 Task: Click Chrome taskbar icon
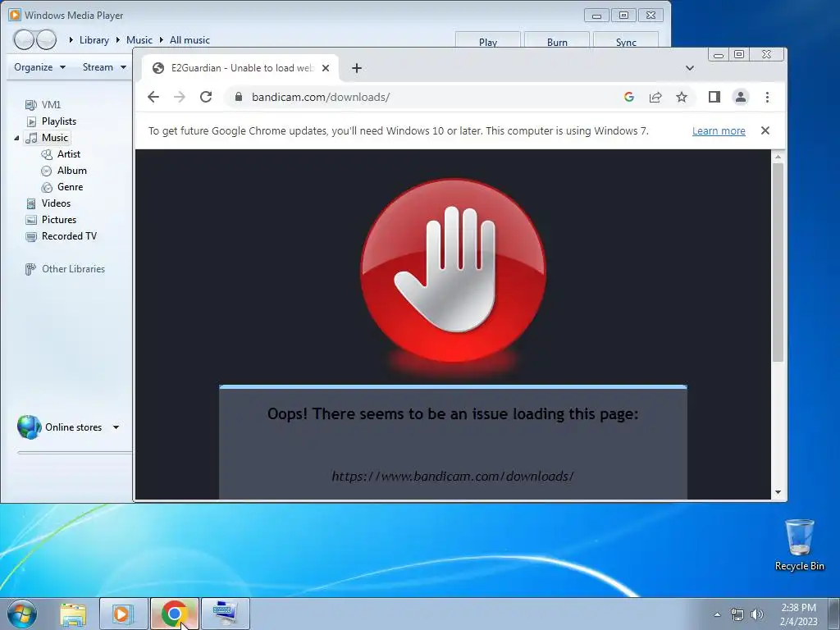coord(174,614)
